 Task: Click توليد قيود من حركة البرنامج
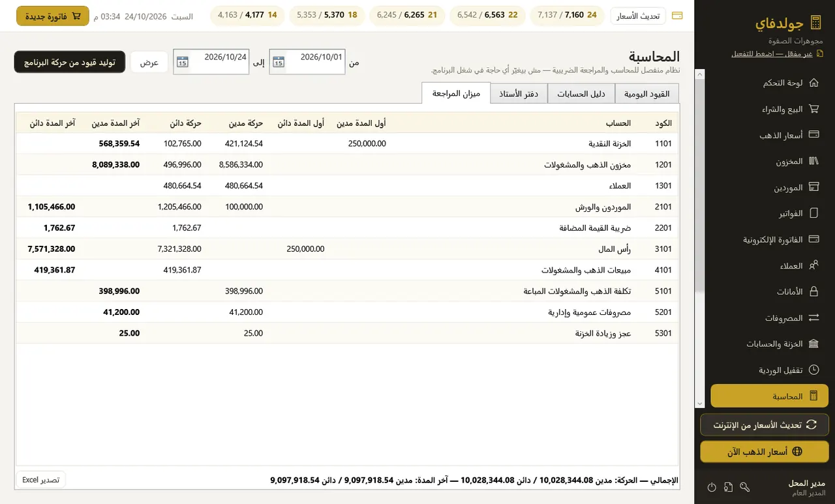pyautogui.click(x=70, y=62)
